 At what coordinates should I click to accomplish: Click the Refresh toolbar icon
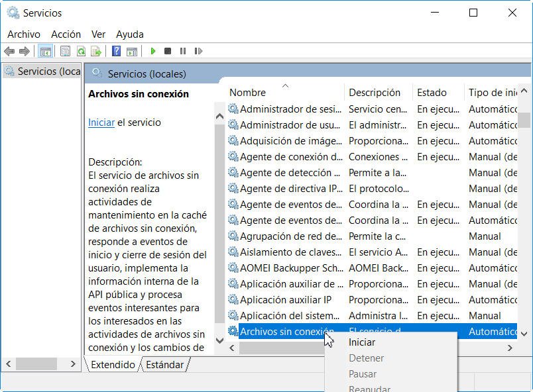pyautogui.click(x=81, y=52)
